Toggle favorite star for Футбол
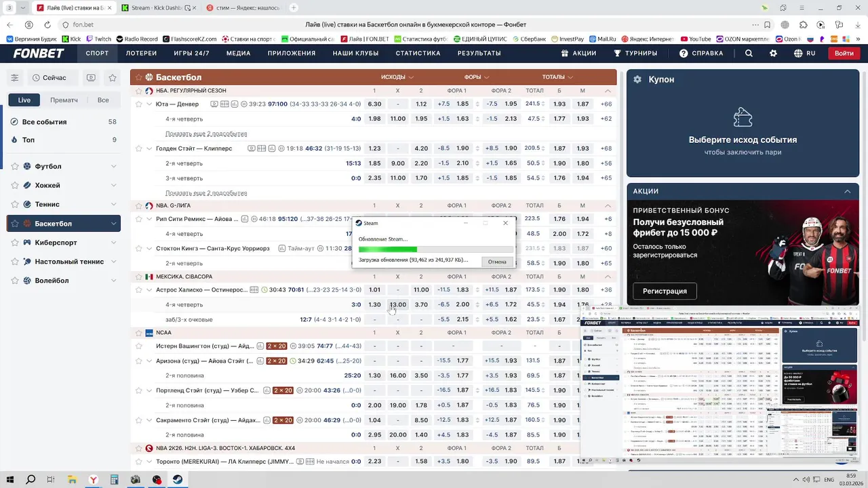868x488 pixels. [15, 167]
